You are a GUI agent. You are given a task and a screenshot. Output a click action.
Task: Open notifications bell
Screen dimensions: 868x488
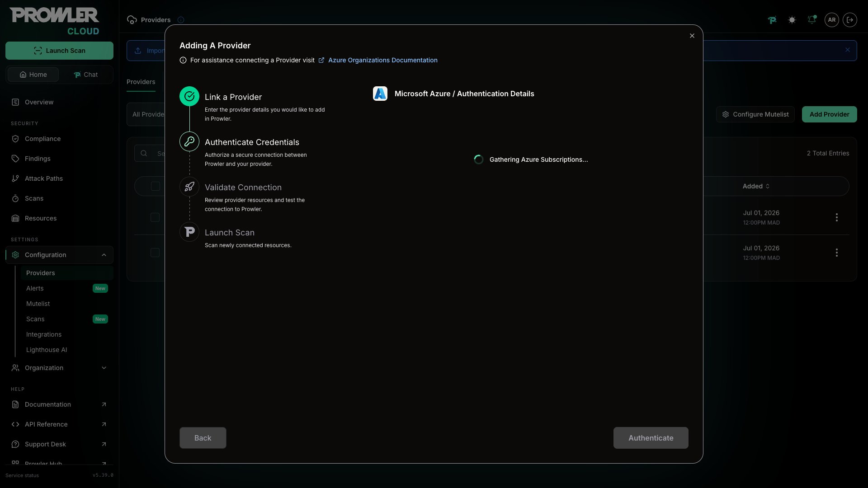[812, 20]
